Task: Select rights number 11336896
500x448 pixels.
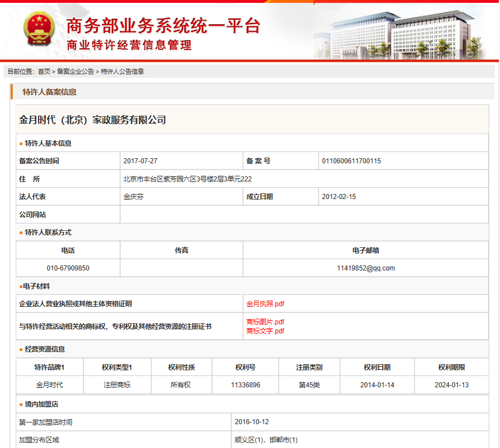Action: click(x=245, y=385)
